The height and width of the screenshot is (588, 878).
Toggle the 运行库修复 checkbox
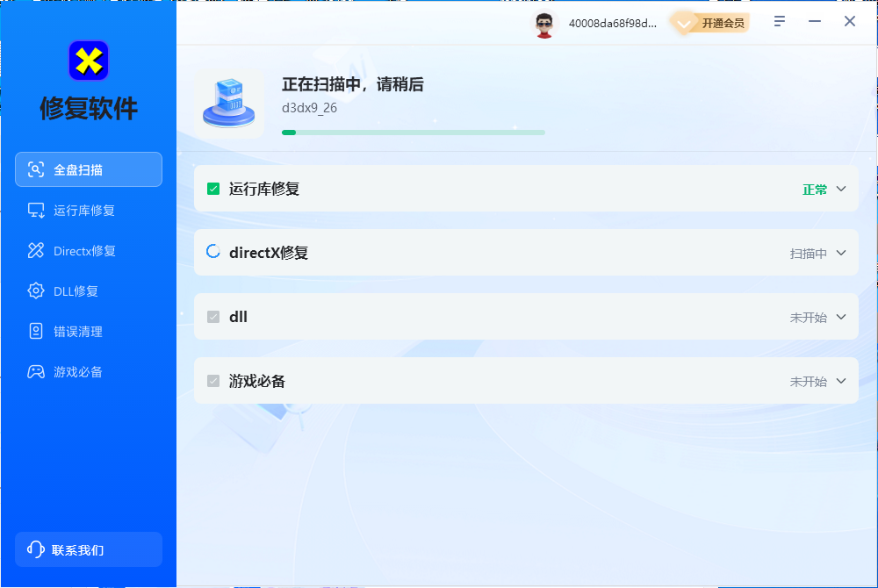(213, 189)
